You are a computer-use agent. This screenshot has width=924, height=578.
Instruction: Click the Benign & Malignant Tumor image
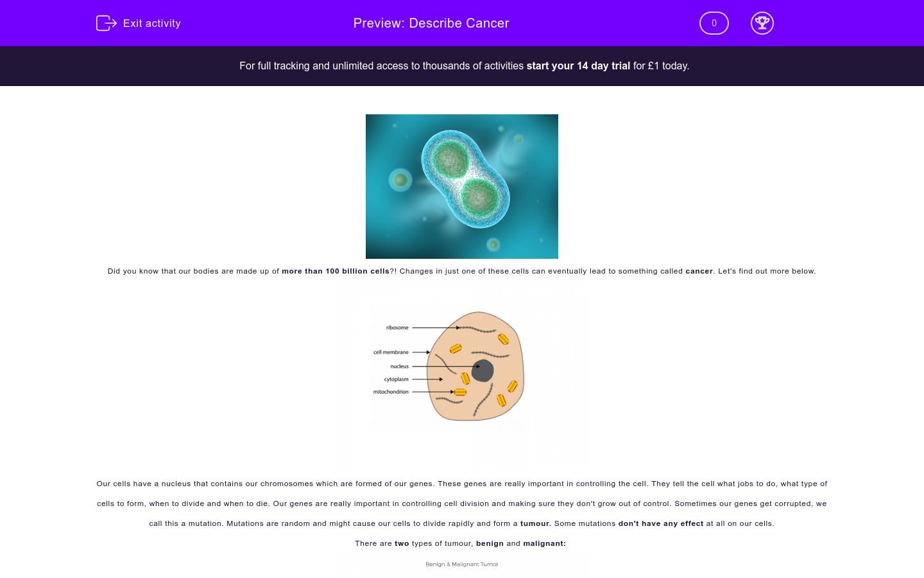[x=461, y=565]
